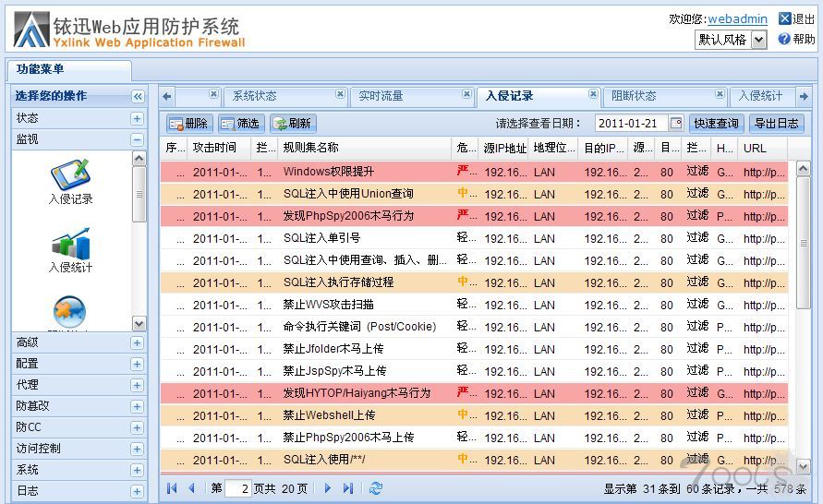Click the 导出日志 button
The height and width of the screenshot is (504, 823).
pos(777,123)
